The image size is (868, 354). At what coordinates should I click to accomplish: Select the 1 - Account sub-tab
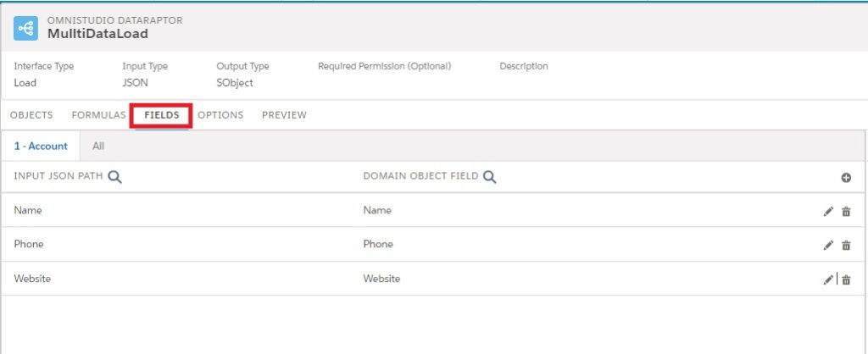(x=41, y=146)
